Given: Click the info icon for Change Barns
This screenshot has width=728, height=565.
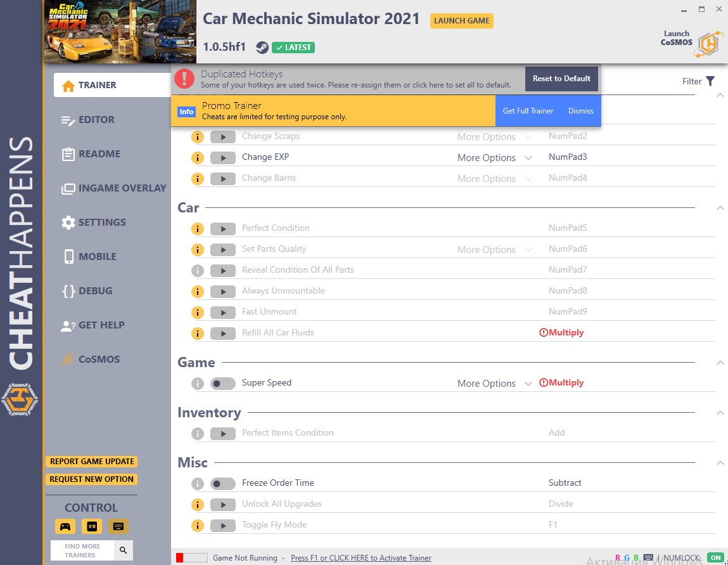Looking at the screenshot, I should tap(197, 178).
